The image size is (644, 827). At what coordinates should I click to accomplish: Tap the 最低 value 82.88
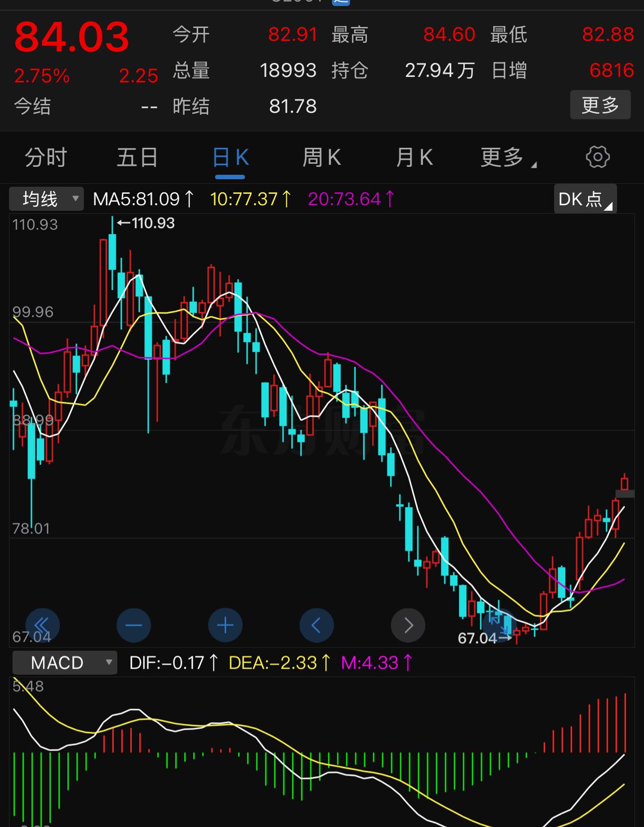608,35
